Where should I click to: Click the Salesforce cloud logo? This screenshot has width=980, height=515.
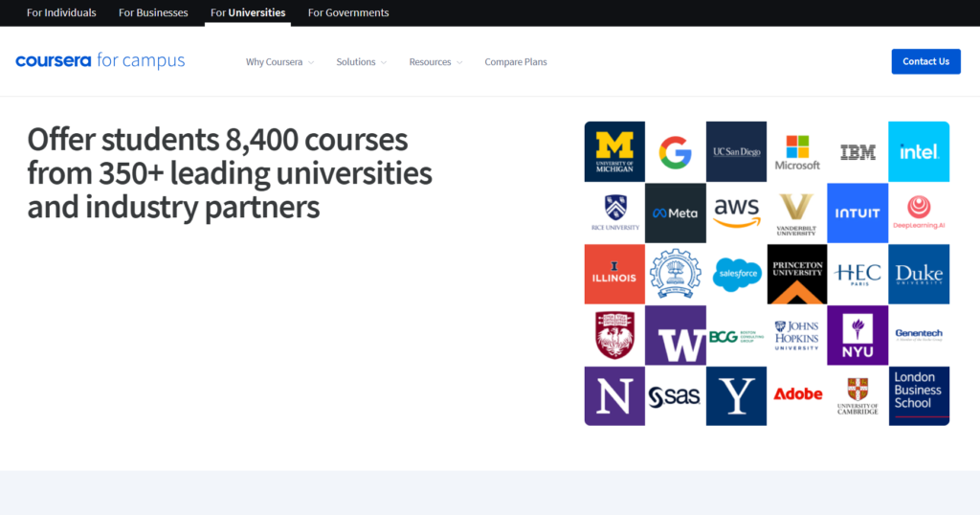tap(736, 275)
